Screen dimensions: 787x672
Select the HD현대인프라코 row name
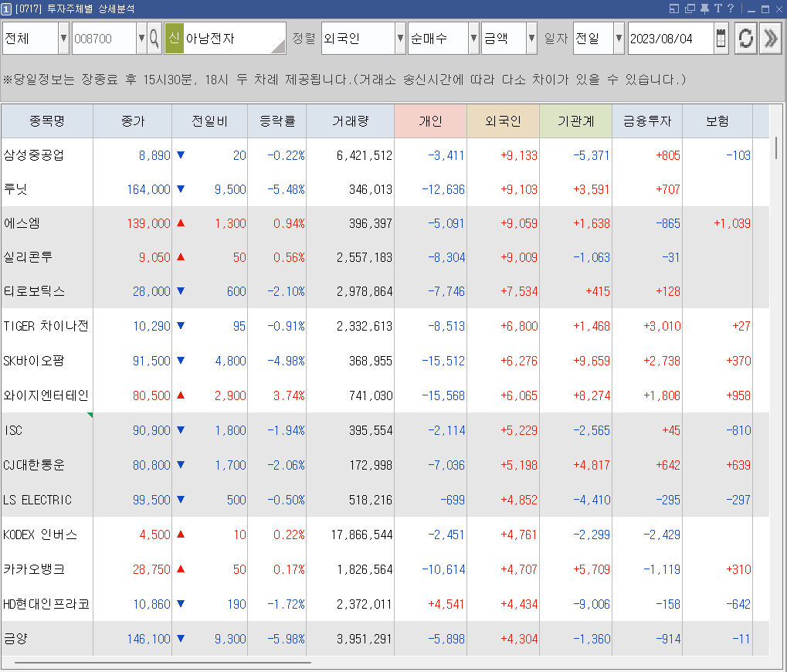point(46,604)
